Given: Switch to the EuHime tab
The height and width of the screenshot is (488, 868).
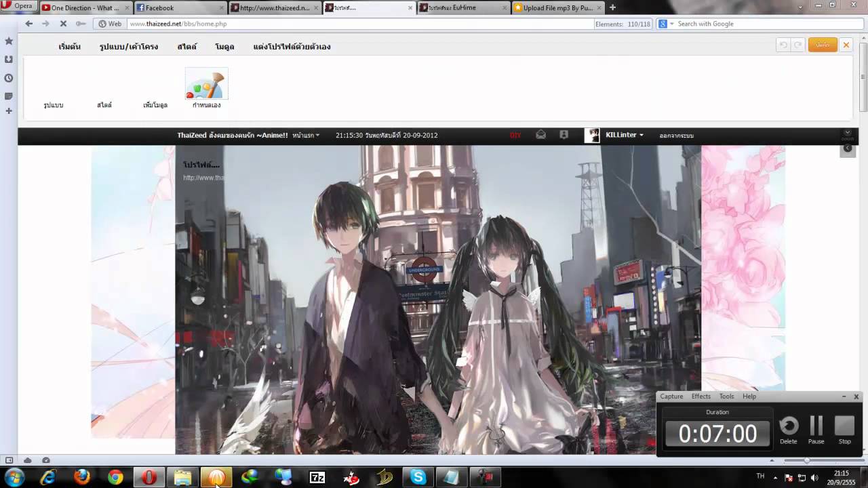Looking at the screenshot, I should 463,7.
